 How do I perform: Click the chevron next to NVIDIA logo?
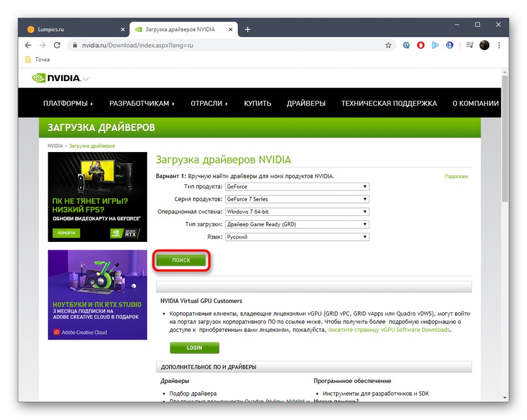pos(85,79)
